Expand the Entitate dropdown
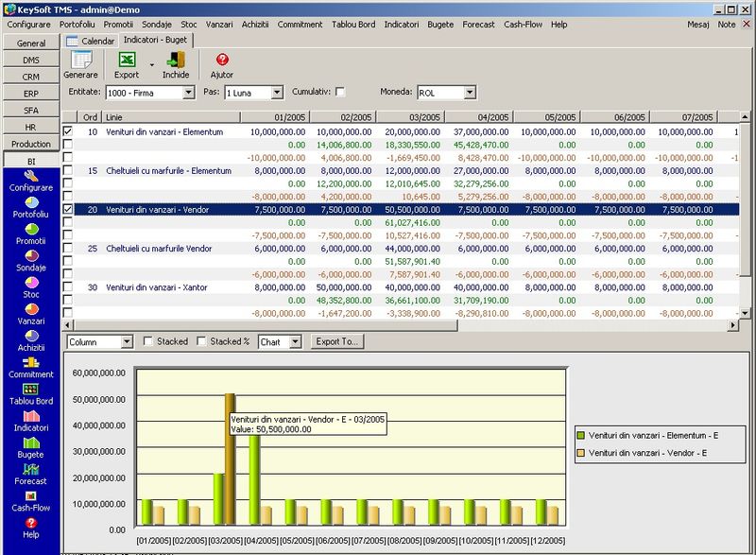This screenshot has width=756, height=555. point(189,93)
